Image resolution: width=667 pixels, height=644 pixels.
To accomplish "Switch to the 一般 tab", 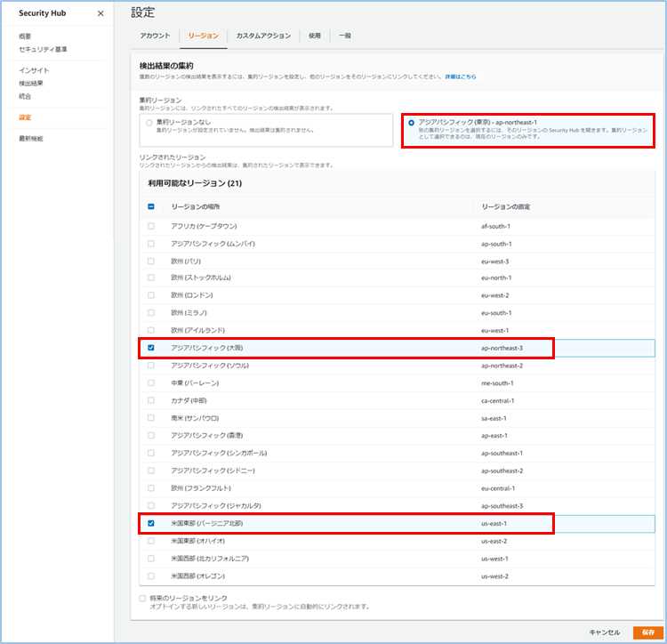I will tap(345, 36).
